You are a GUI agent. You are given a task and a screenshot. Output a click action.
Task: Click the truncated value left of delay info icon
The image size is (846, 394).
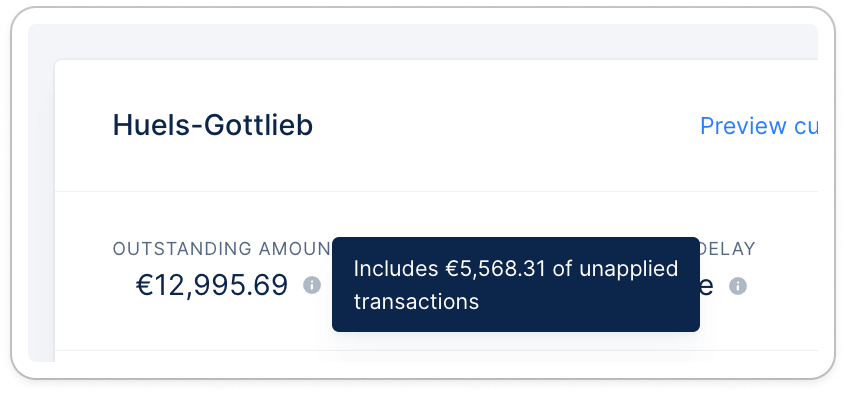point(706,287)
